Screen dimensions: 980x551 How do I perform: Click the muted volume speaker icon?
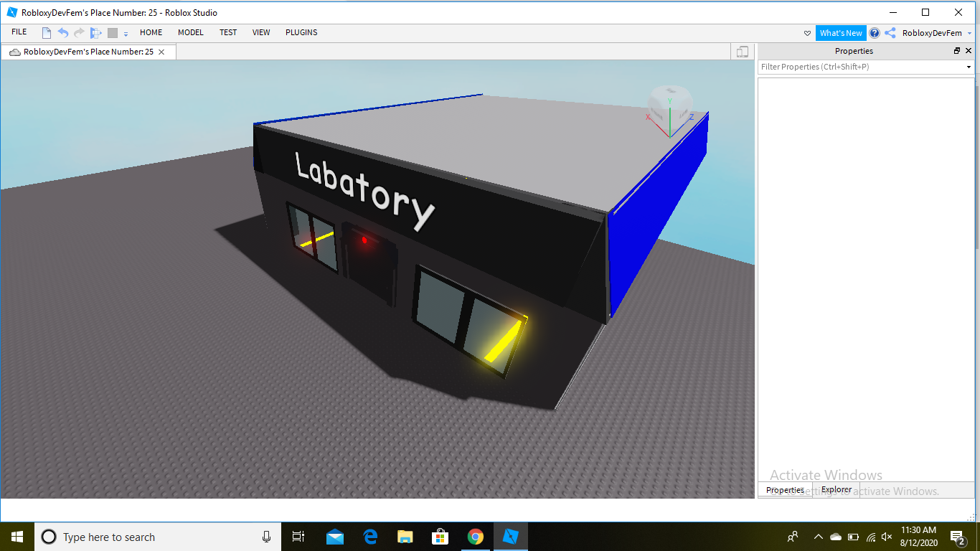pyautogui.click(x=887, y=537)
